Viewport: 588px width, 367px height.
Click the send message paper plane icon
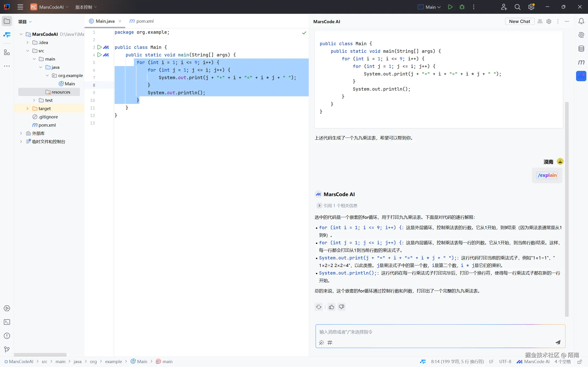click(x=558, y=342)
